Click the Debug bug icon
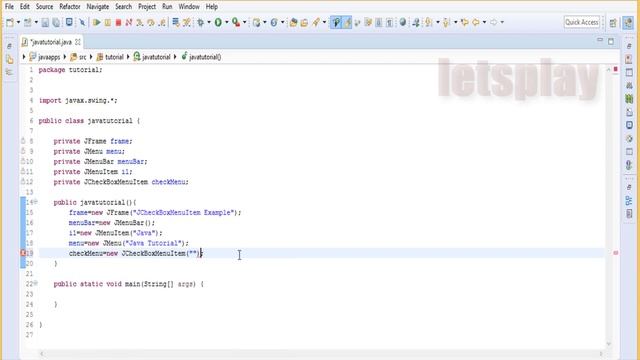Viewport: 640px width, 360px height. click(200, 22)
